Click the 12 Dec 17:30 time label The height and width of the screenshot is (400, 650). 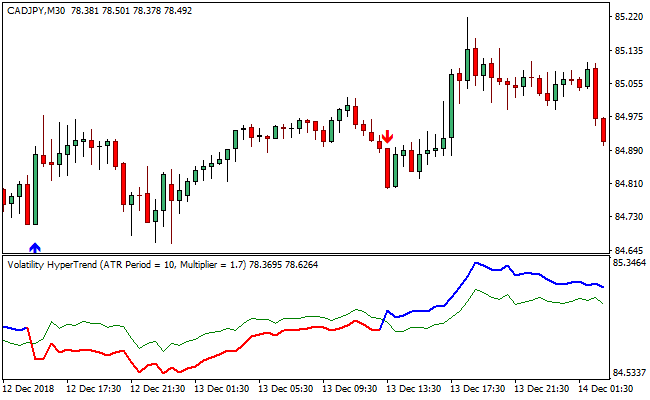pos(94,389)
